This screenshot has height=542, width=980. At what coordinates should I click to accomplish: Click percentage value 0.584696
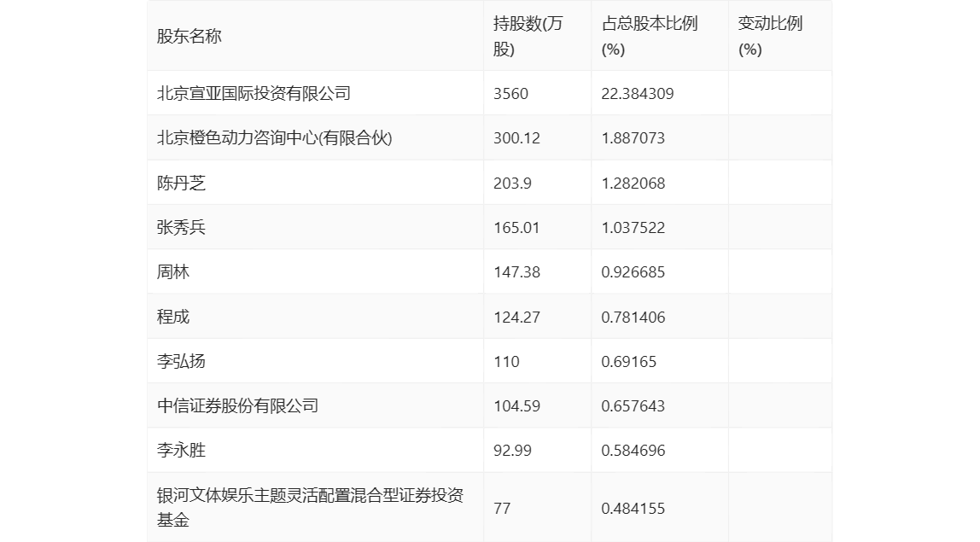pos(633,450)
